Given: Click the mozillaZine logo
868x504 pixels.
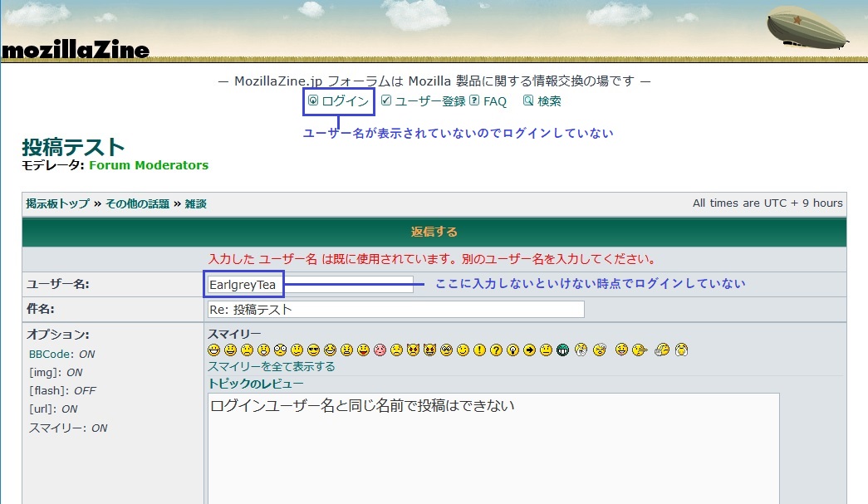Looking at the screenshot, I should tap(75, 51).
